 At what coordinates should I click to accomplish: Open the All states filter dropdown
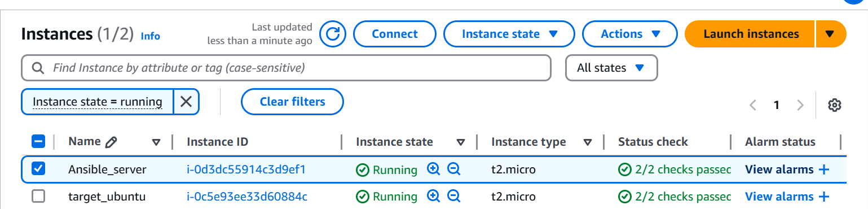click(611, 68)
